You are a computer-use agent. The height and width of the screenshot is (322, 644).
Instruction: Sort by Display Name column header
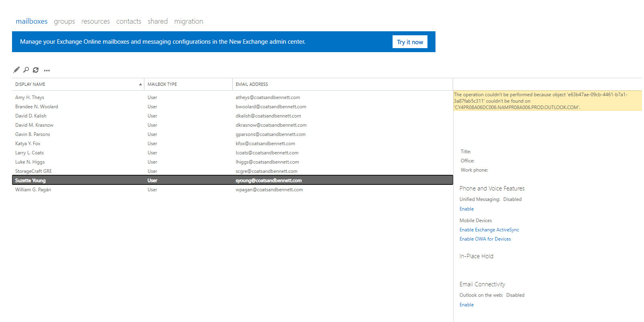tap(78, 84)
